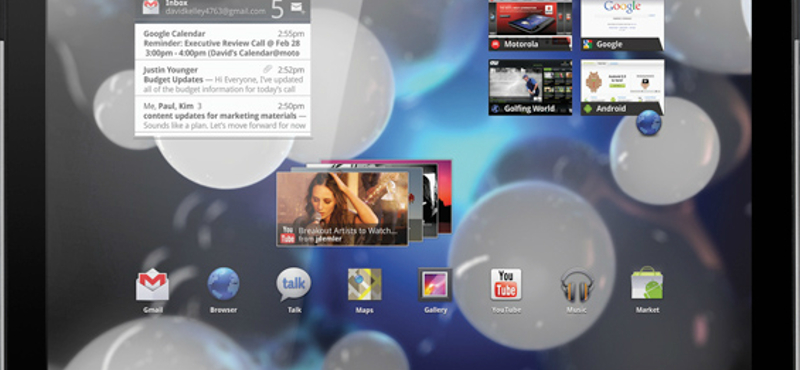Image resolution: width=800 pixels, height=370 pixels.
Task: Open the Android bookmark thumbnail
Action: (622, 87)
